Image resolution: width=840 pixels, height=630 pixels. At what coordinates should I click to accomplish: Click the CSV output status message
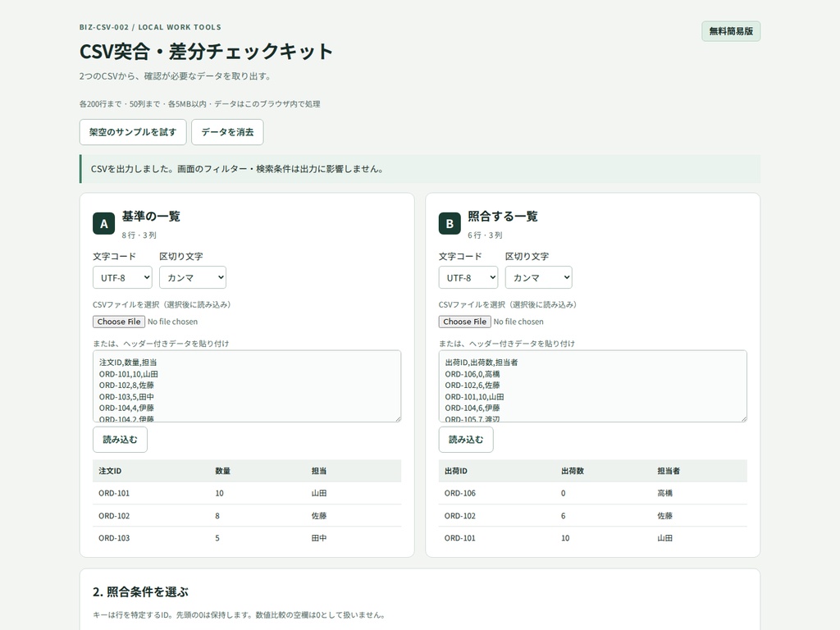pos(420,169)
